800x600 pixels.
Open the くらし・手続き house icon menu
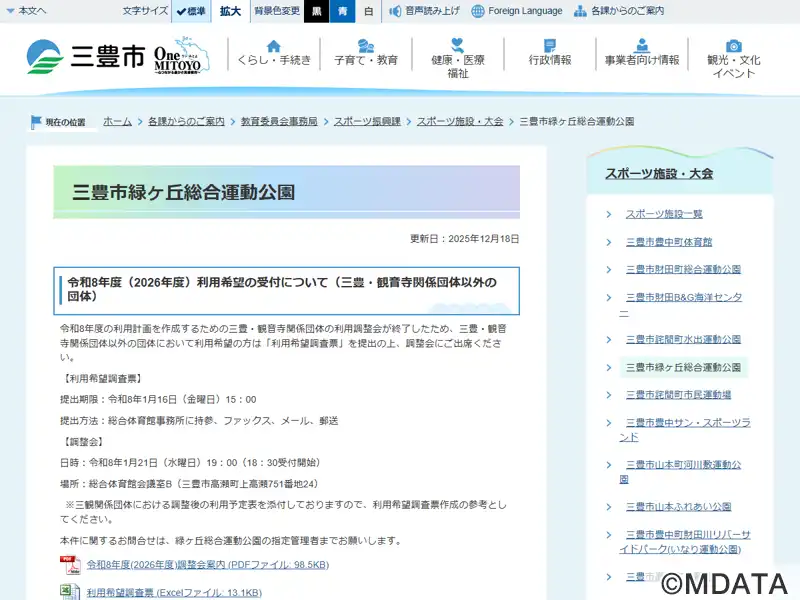274,46
